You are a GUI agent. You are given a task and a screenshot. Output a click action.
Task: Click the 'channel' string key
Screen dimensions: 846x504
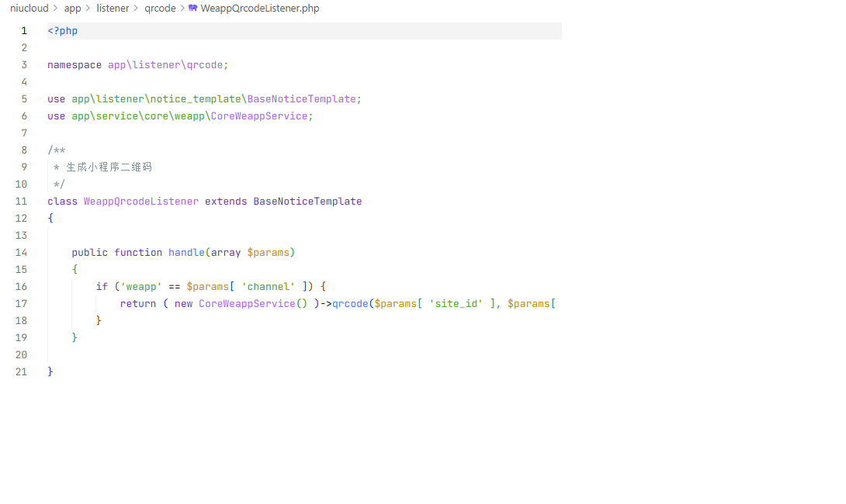click(x=268, y=286)
